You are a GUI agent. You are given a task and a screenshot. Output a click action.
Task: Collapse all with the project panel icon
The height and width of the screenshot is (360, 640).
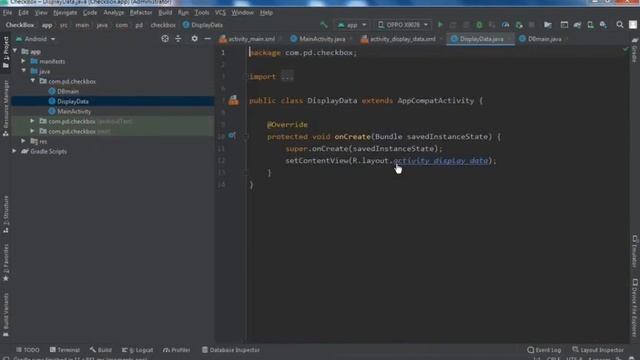[178, 39]
